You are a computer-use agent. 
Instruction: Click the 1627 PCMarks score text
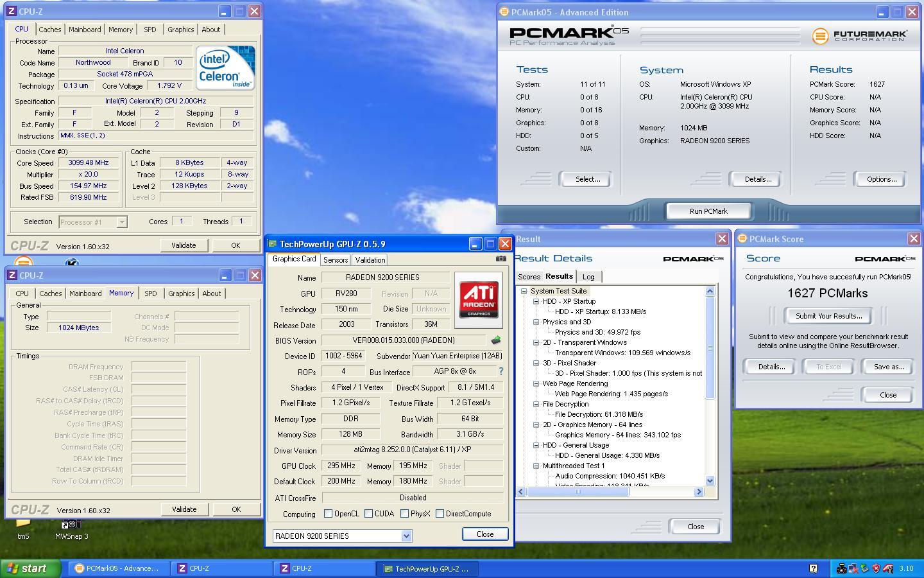click(x=828, y=293)
